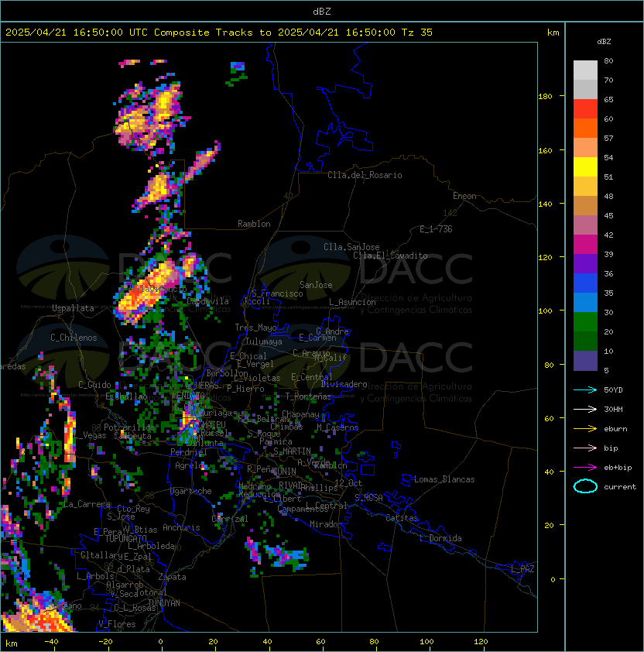Click the 'dBZ' title at top center

[x=322, y=11]
